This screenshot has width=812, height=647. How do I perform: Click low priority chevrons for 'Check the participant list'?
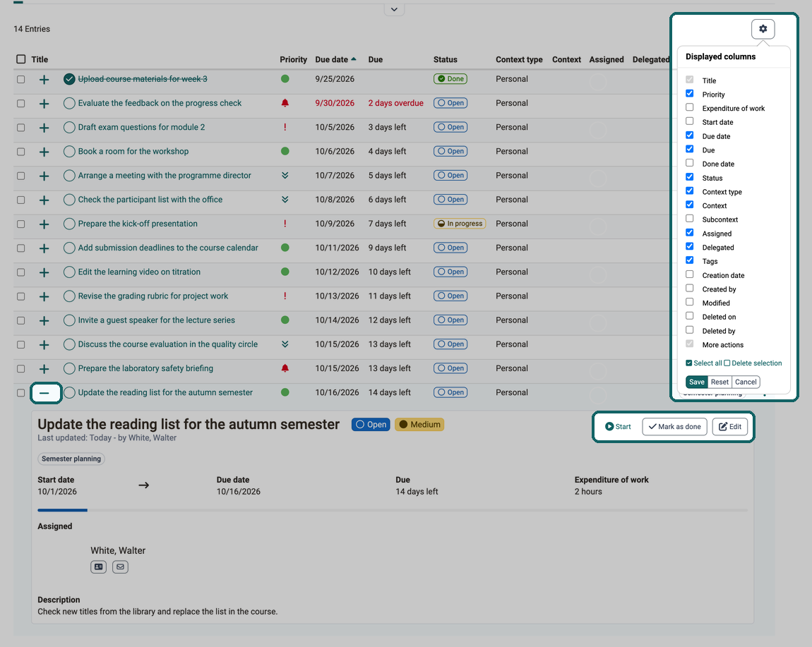285,199
